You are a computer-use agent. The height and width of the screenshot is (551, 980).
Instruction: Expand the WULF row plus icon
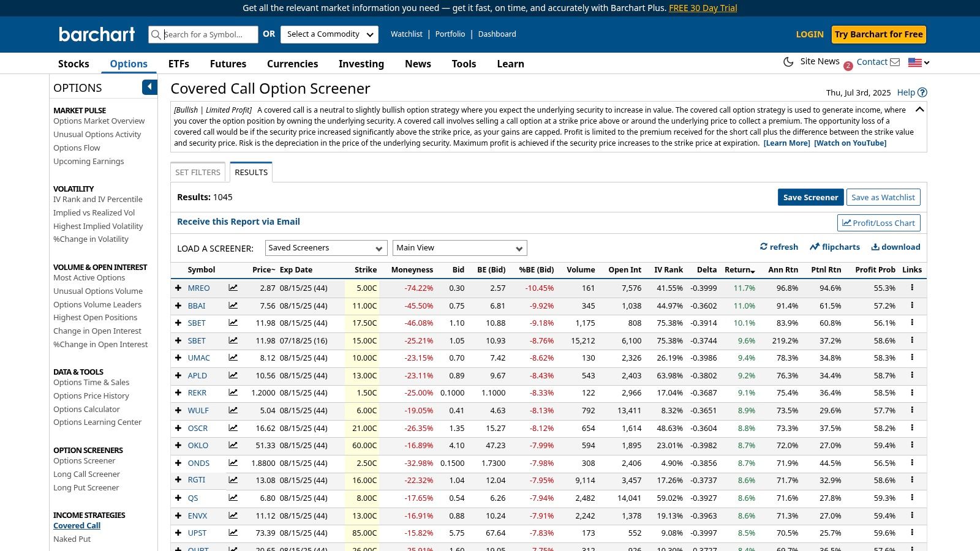[x=178, y=410]
